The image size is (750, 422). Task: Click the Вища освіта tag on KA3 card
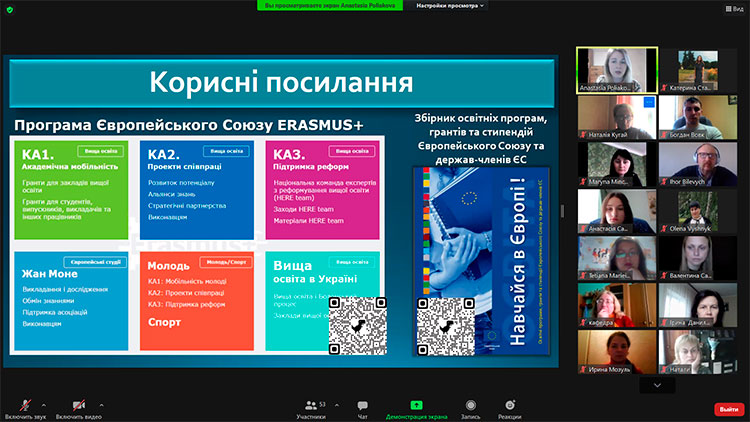[352, 151]
